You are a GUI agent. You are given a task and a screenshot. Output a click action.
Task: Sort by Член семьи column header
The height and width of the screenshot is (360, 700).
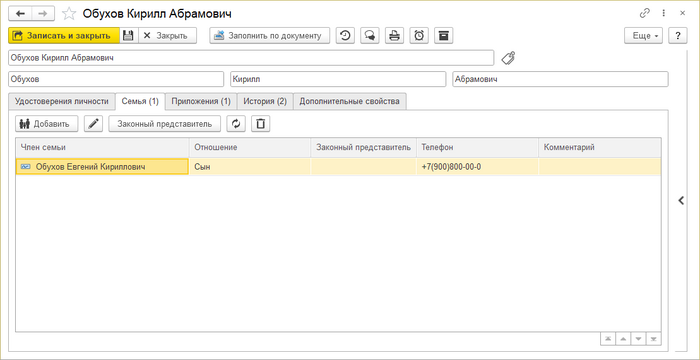pyautogui.click(x=102, y=147)
